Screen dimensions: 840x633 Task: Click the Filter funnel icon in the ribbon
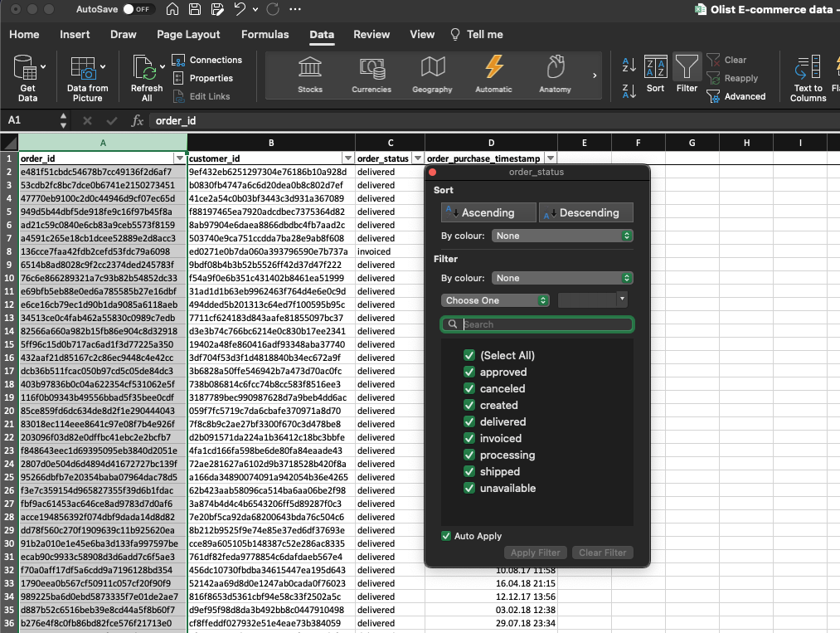click(686, 69)
